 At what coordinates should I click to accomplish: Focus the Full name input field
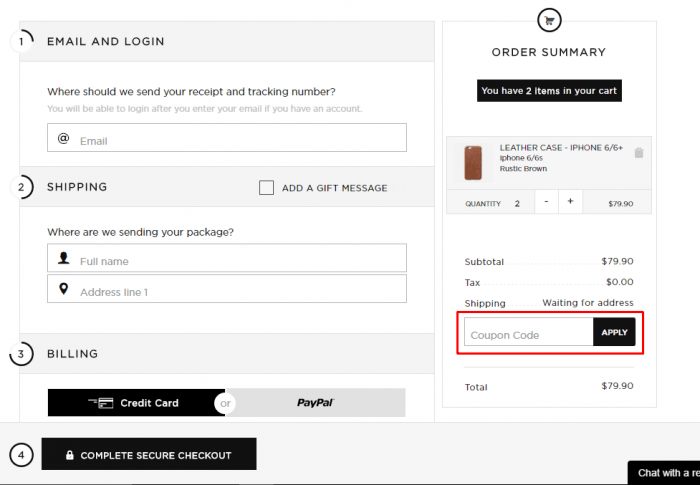point(227,258)
